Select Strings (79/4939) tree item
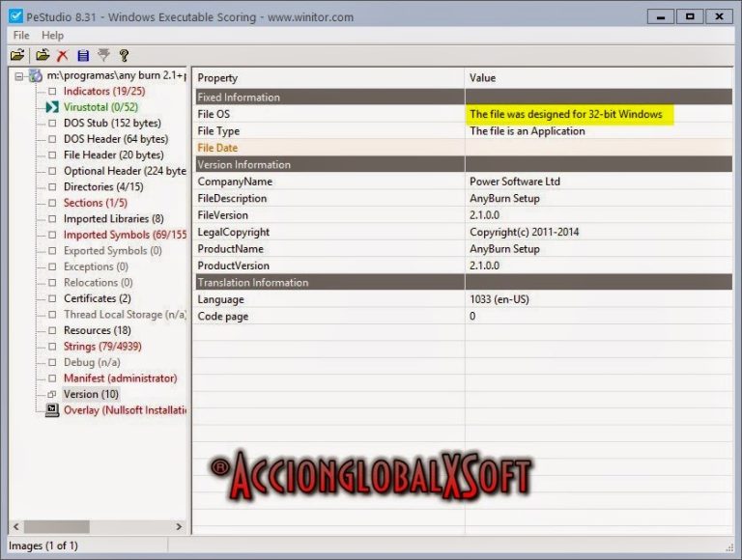Image resolution: width=742 pixels, height=560 pixels. pyautogui.click(x=102, y=347)
